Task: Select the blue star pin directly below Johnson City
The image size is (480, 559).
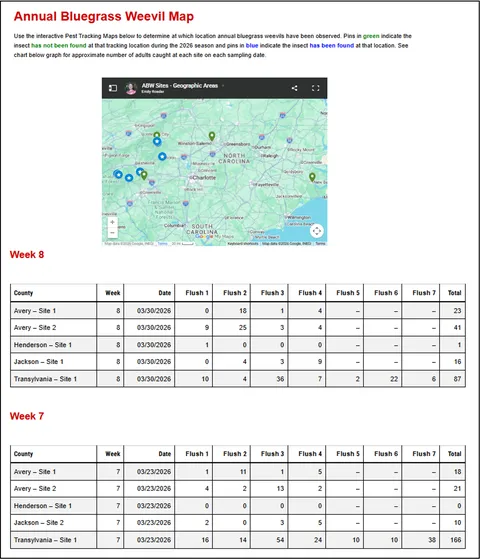Action: click(157, 142)
